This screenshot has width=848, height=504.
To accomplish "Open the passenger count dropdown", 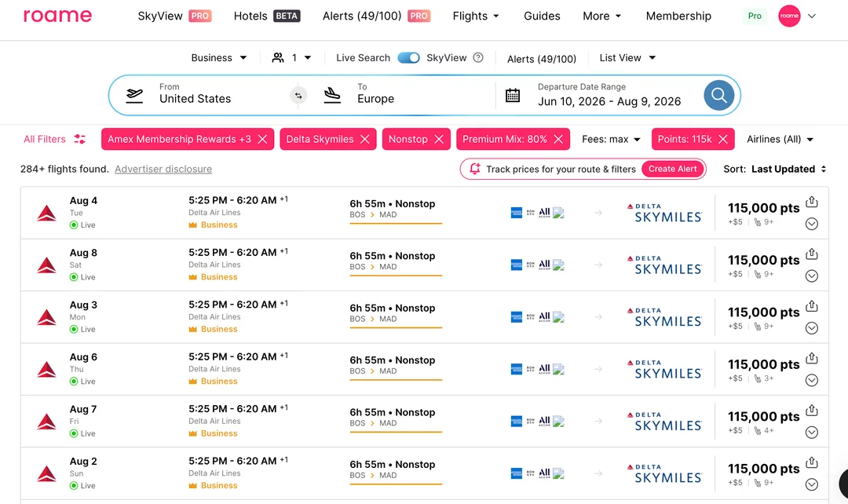I will coord(291,57).
